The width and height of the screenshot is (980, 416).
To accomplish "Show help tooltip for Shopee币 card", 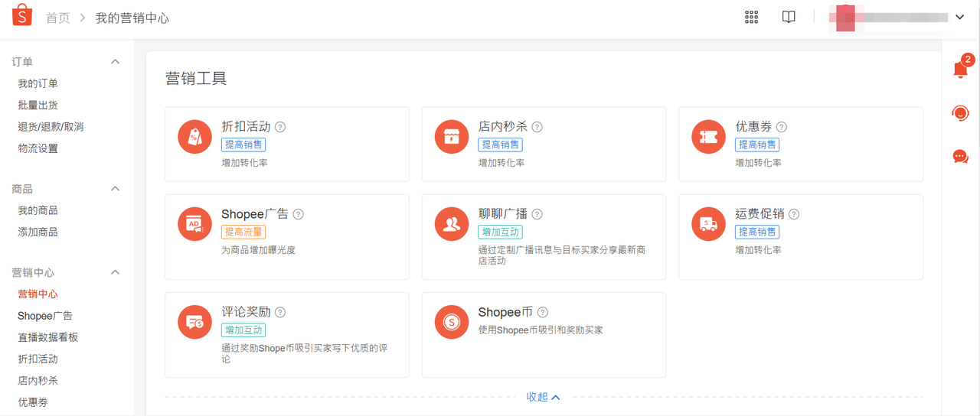I will (x=543, y=312).
